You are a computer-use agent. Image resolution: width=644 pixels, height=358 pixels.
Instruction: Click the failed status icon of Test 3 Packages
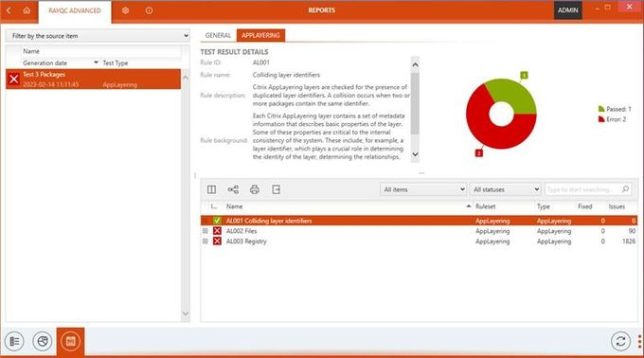coord(13,79)
